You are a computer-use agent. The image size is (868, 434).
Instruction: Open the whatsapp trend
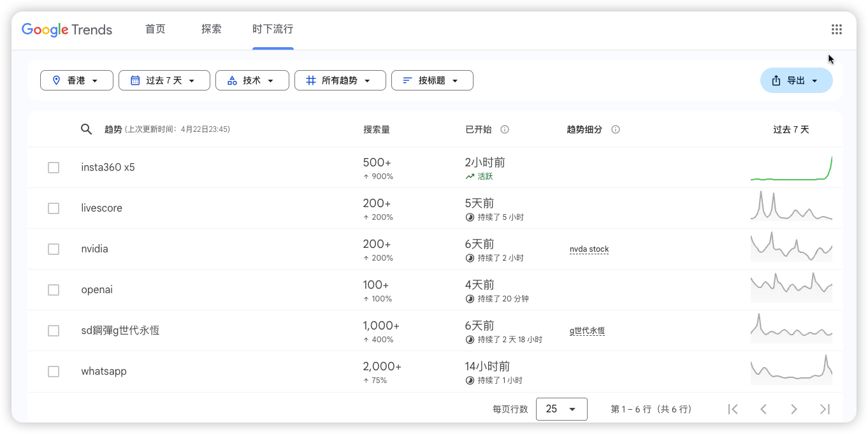104,372
